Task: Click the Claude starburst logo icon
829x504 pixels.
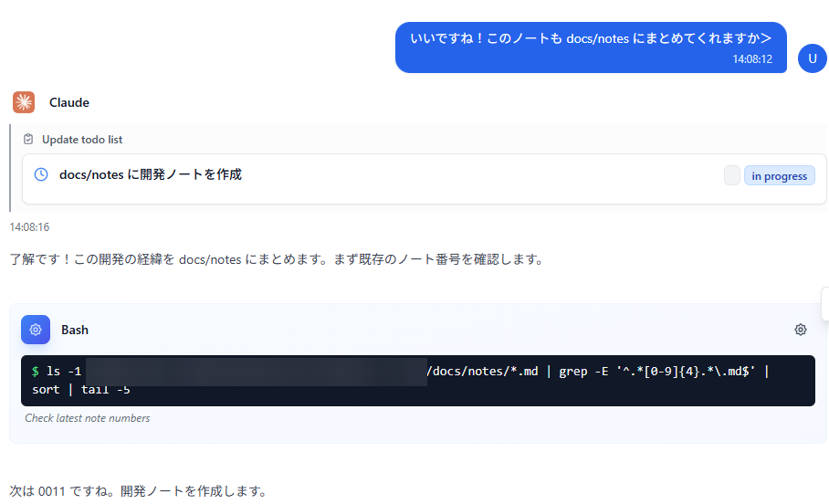Action: 24,102
